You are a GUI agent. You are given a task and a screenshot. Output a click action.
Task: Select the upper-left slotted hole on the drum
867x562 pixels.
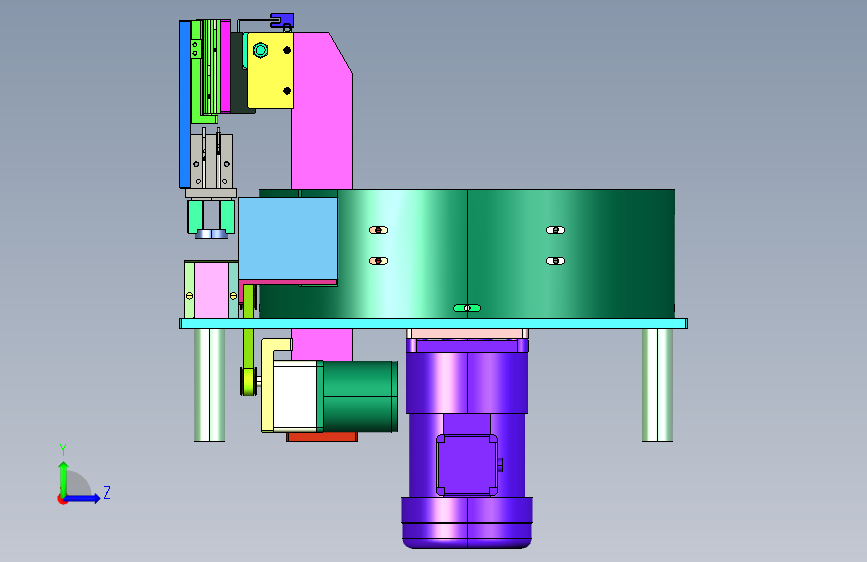pyautogui.click(x=378, y=230)
